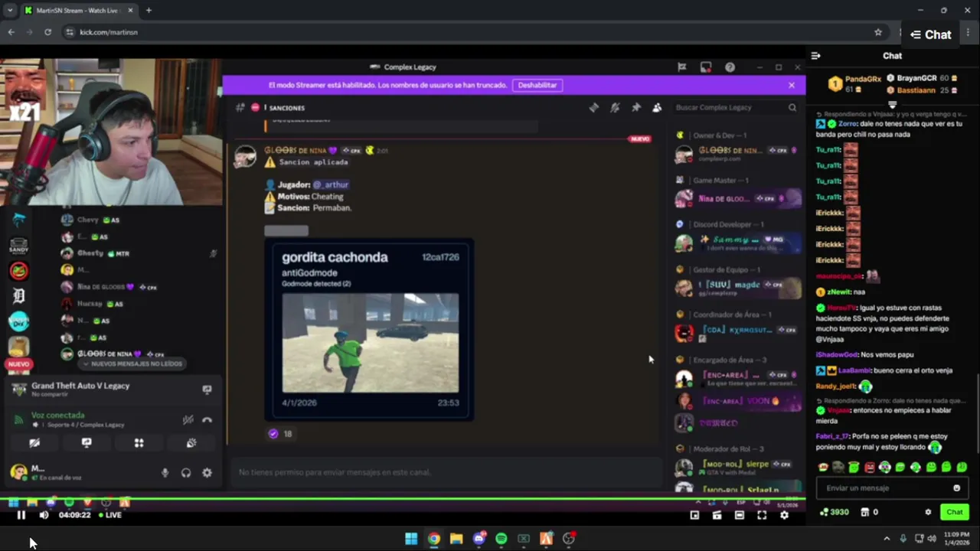Click the flag icon in Discord title bar
980x551 pixels.
coord(681,67)
